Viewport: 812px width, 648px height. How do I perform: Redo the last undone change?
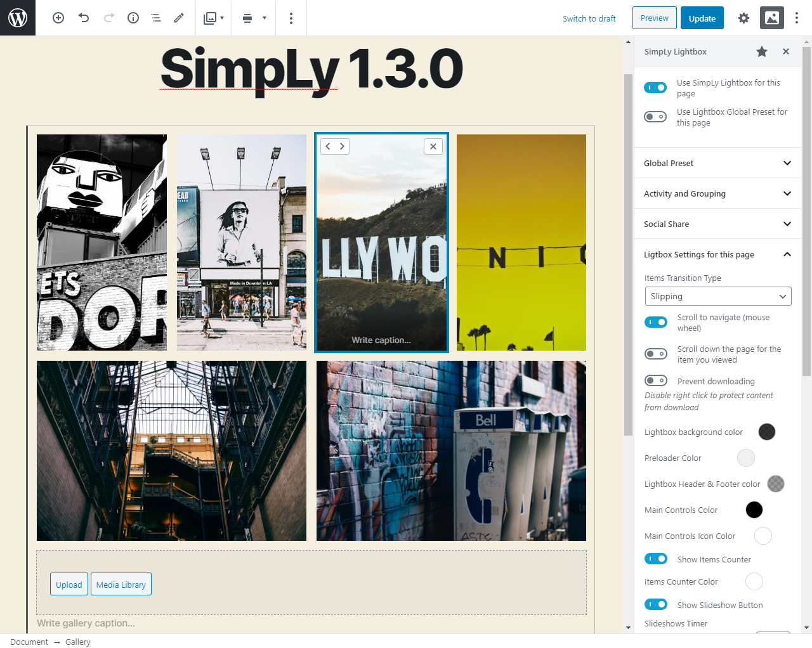108,18
